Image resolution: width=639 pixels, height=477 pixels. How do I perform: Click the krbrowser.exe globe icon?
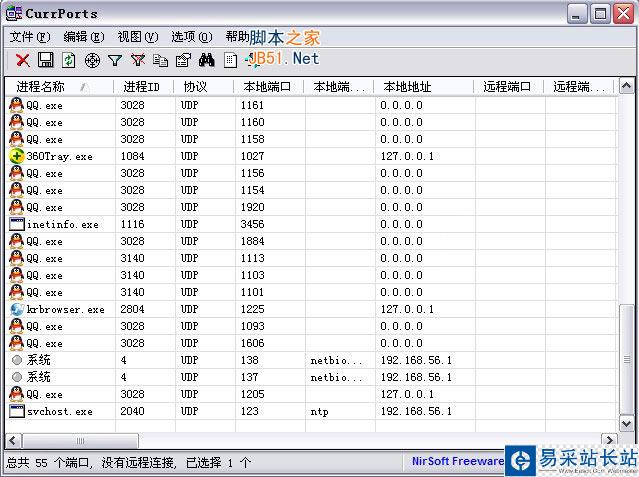coord(17,309)
